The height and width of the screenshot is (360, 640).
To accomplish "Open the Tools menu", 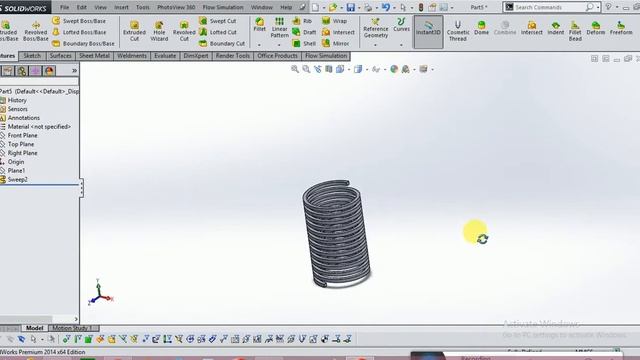I will 142,7.
